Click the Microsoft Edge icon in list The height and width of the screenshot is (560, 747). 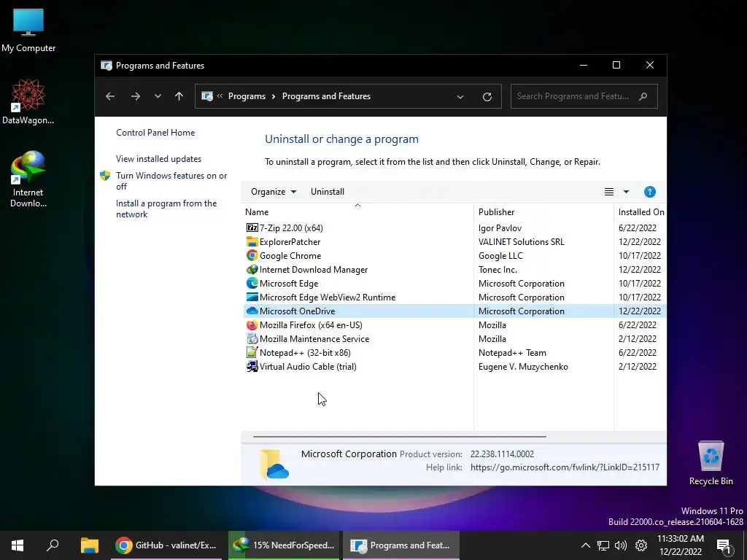[x=252, y=283]
